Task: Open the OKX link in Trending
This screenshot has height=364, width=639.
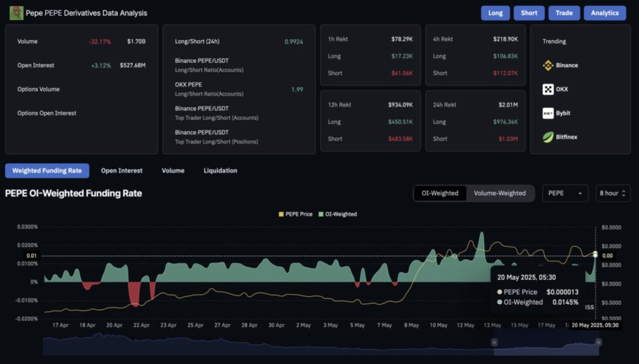Action: pyautogui.click(x=562, y=89)
